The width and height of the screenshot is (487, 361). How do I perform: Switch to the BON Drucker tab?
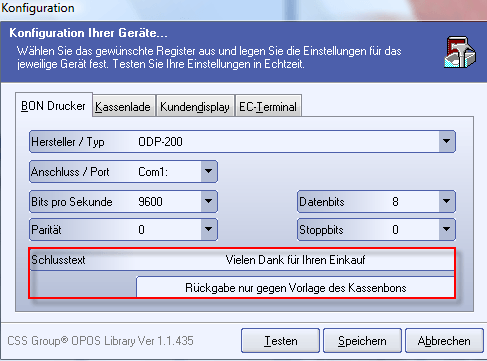(54, 106)
